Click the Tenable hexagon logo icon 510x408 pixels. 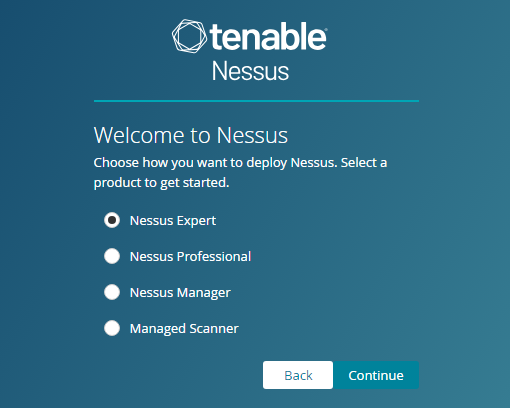click(189, 36)
